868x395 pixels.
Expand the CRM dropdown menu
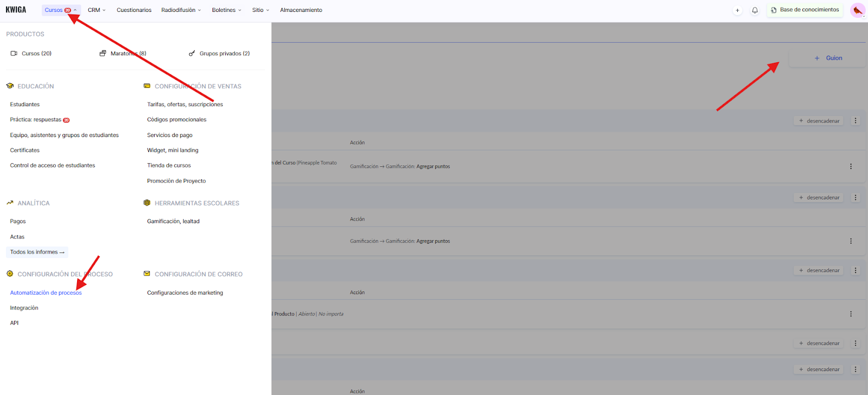pyautogui.click(x=97, y=10)
